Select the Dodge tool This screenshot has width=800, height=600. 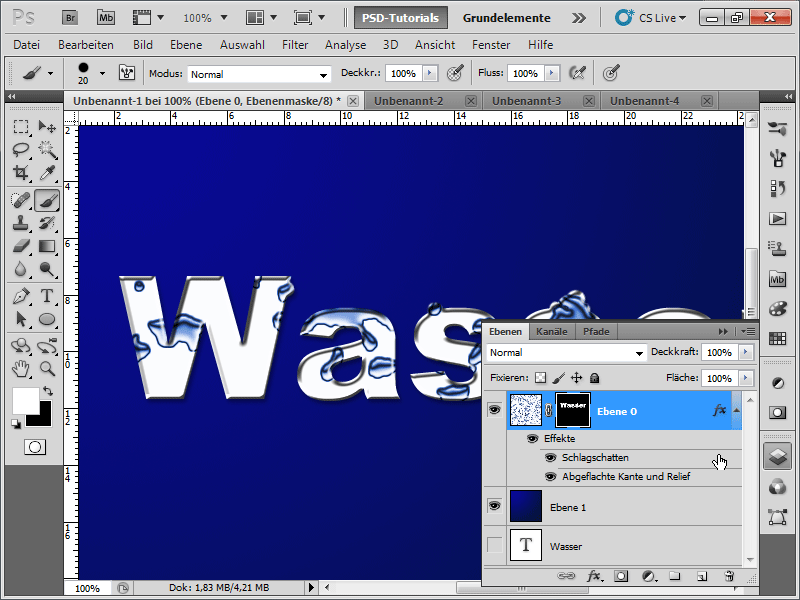(x=47, y=269)
